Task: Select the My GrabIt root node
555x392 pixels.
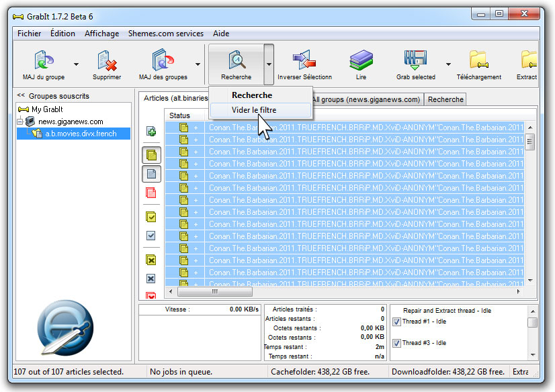Action: click(40, 109)
